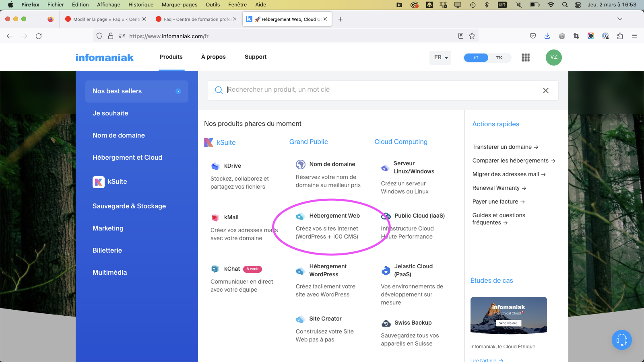Open Firefox downloads panel
Screen dimensions: 644x362
pos(547,36)
